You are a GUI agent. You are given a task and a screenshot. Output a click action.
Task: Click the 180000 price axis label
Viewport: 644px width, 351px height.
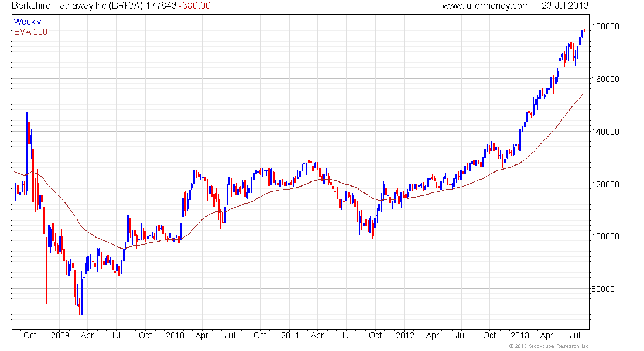[605, 26]
